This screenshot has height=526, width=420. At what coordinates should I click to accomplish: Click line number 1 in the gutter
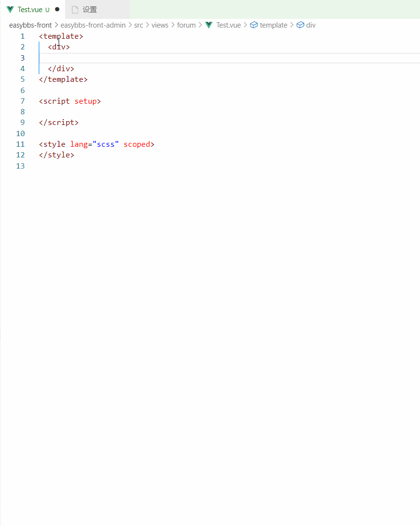[x=22, y=36]
